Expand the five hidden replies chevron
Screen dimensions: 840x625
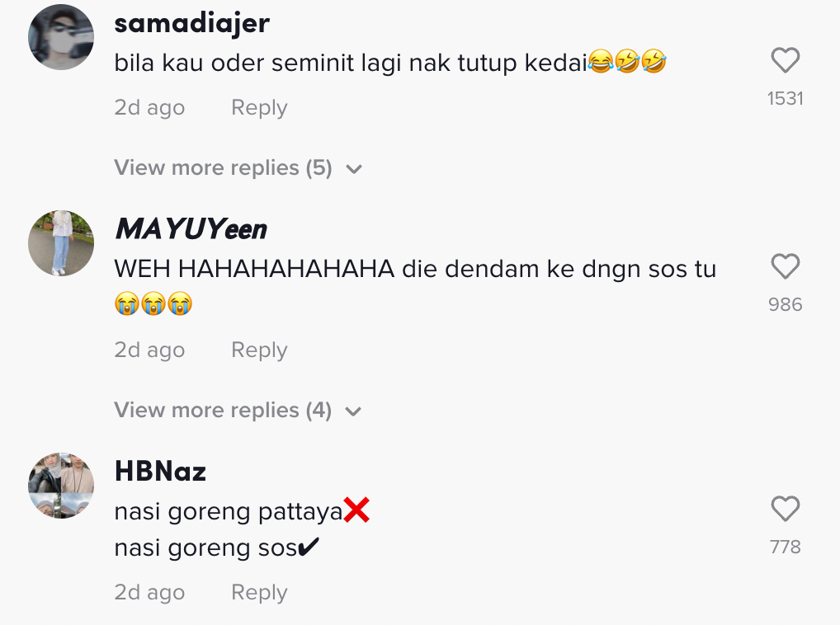pyautogui.click(x=353, y=170)
